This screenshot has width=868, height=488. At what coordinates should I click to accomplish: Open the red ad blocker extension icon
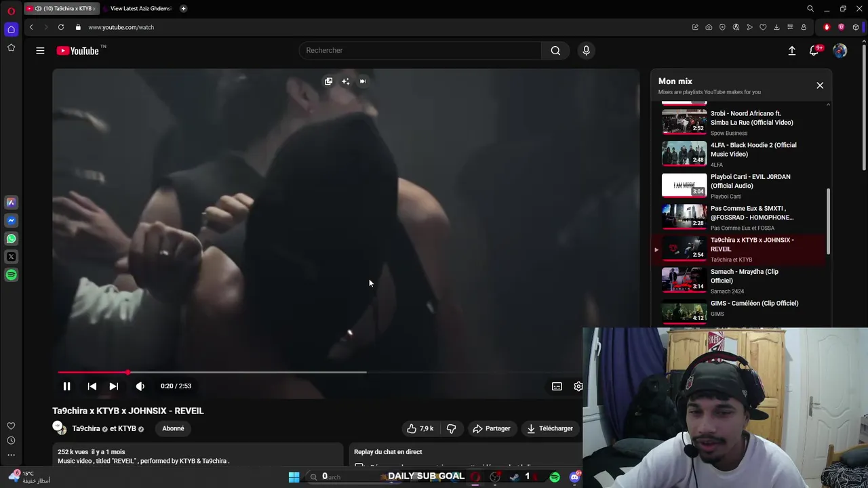click(827, 27)
